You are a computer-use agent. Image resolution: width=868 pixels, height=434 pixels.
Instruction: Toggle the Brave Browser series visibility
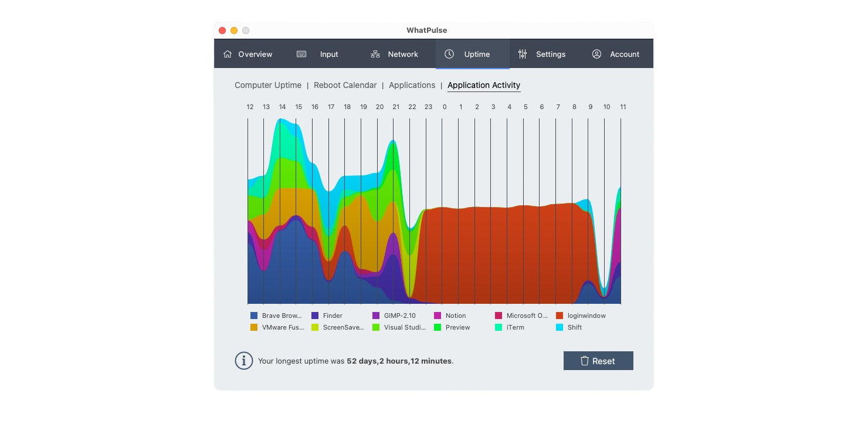click(277, 316)
